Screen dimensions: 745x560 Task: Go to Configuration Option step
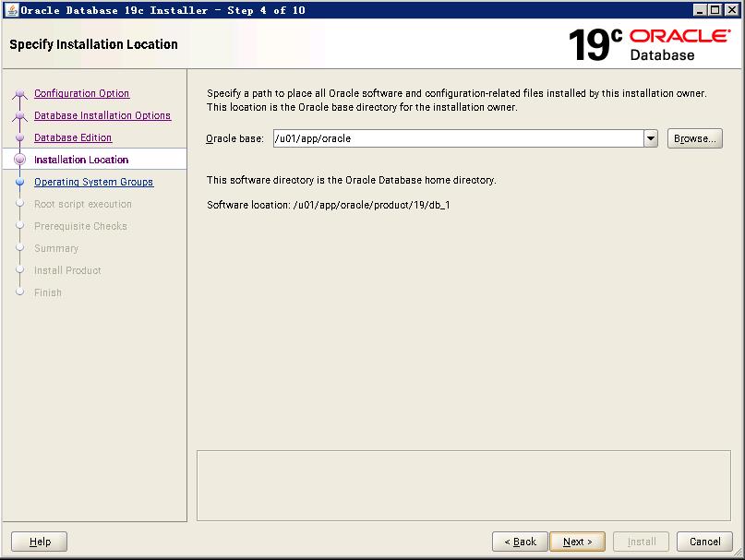point(82,93)
